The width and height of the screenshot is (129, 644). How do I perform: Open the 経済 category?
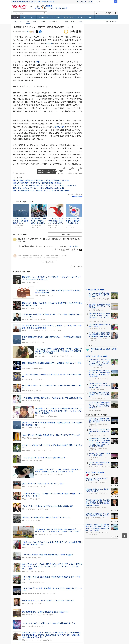[x=34, y=22]
